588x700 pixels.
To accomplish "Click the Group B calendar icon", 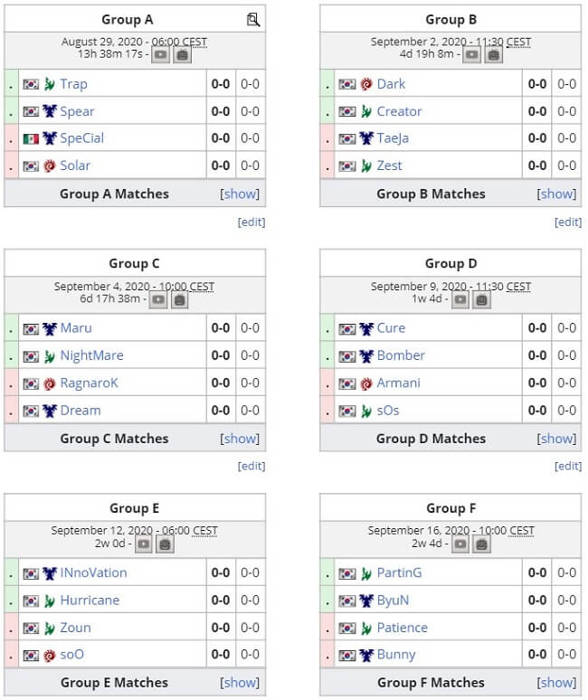I will pos(493,55).
